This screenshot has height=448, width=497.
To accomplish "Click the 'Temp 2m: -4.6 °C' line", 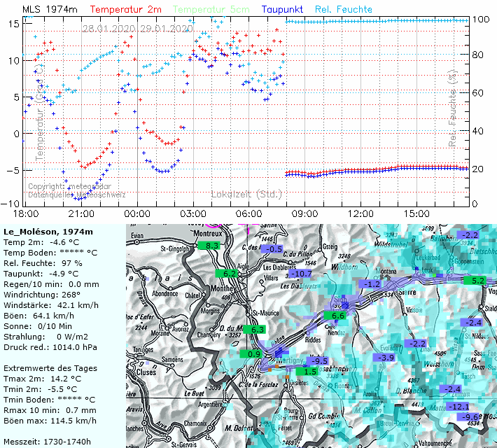I will point(41,242).
